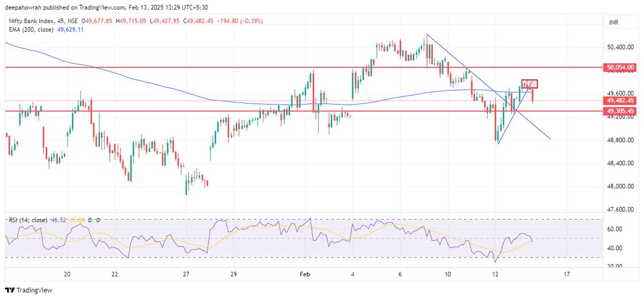The image size is (644, 299).
Task: Click the yellow RSI average value 47.88
Action: pos(77,220)
